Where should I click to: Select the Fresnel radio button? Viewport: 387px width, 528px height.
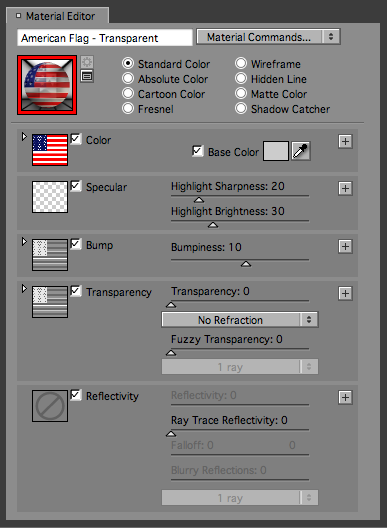coord(128,108)
